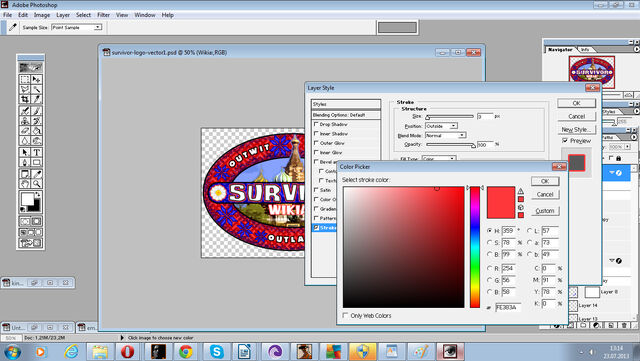Click the stroke Size slider track

[449, 116]
